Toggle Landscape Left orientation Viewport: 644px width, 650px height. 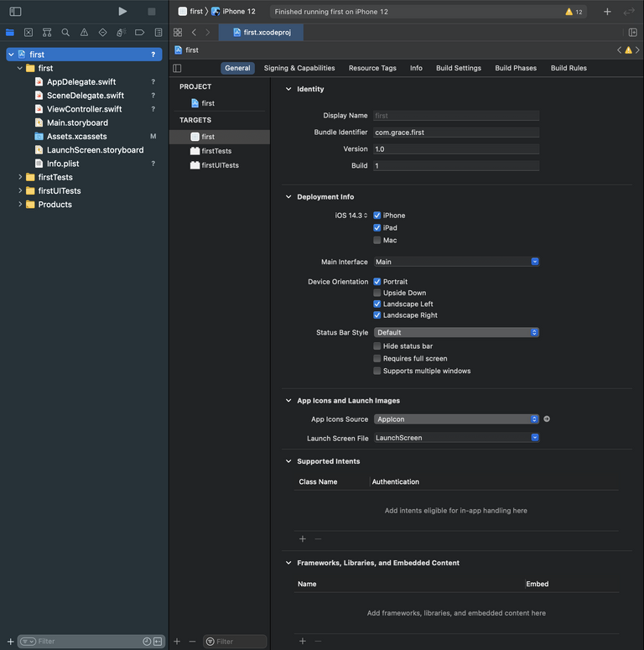click(377, 304)
